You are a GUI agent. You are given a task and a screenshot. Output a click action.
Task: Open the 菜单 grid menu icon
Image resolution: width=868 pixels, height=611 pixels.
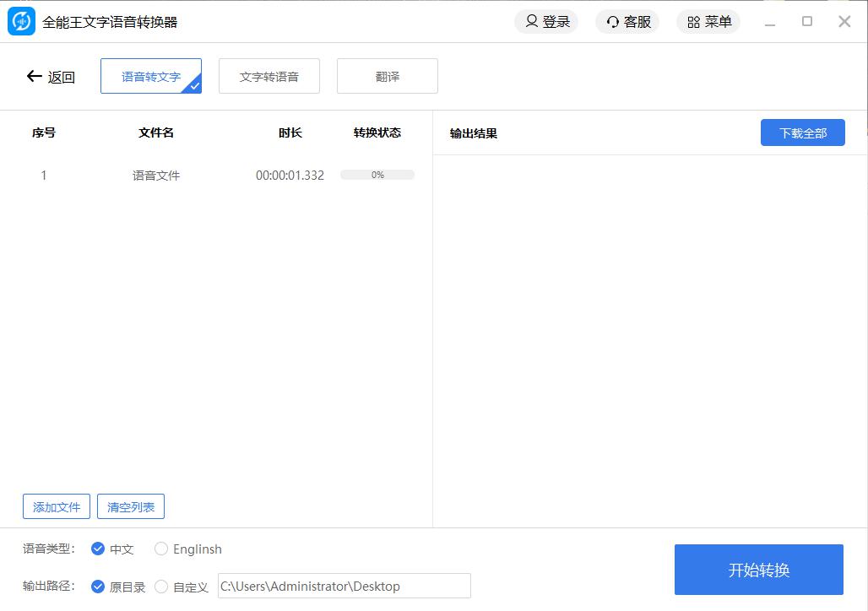click(694, 22)
